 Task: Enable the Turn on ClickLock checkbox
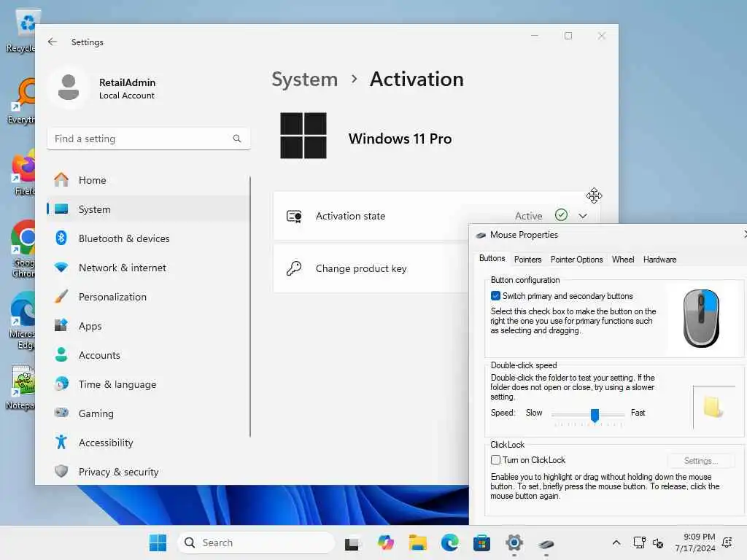point(495,460)
